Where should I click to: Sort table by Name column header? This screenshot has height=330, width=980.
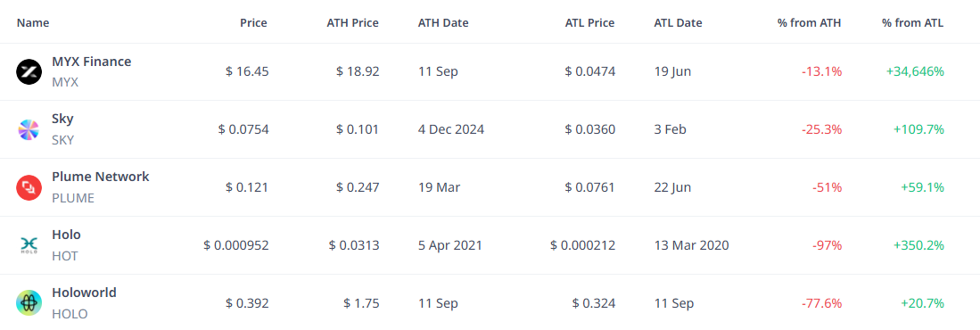[x=33, y=23]
